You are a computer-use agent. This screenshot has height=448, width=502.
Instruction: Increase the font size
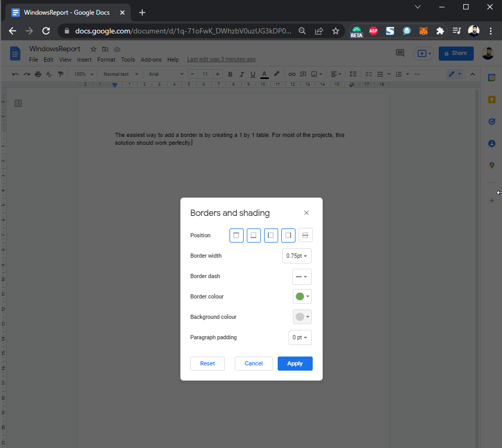(x=218, y=74)
